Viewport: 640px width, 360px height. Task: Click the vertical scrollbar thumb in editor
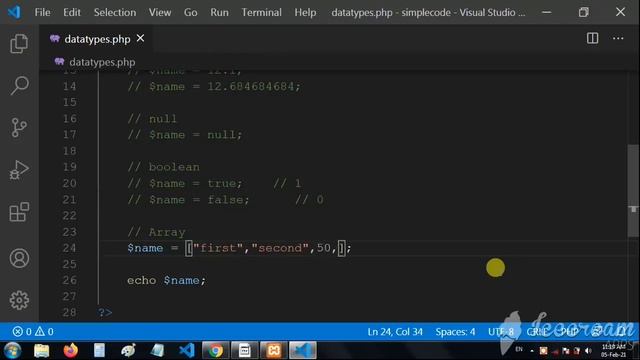coord(633,191)
